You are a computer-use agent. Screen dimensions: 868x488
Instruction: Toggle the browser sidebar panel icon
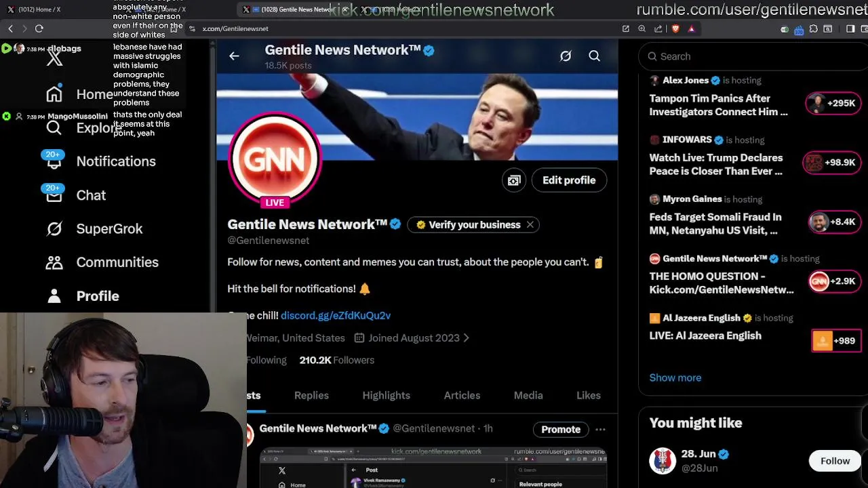coord(850,28)
